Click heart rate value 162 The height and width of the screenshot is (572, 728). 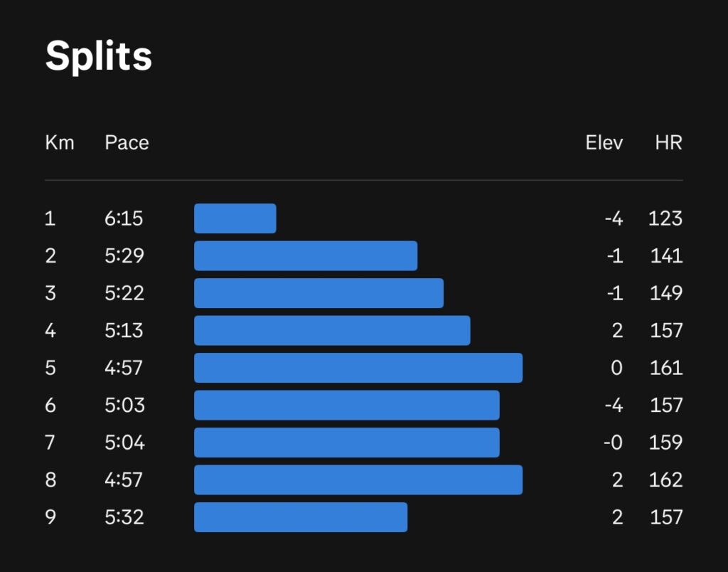pos(665,480)
